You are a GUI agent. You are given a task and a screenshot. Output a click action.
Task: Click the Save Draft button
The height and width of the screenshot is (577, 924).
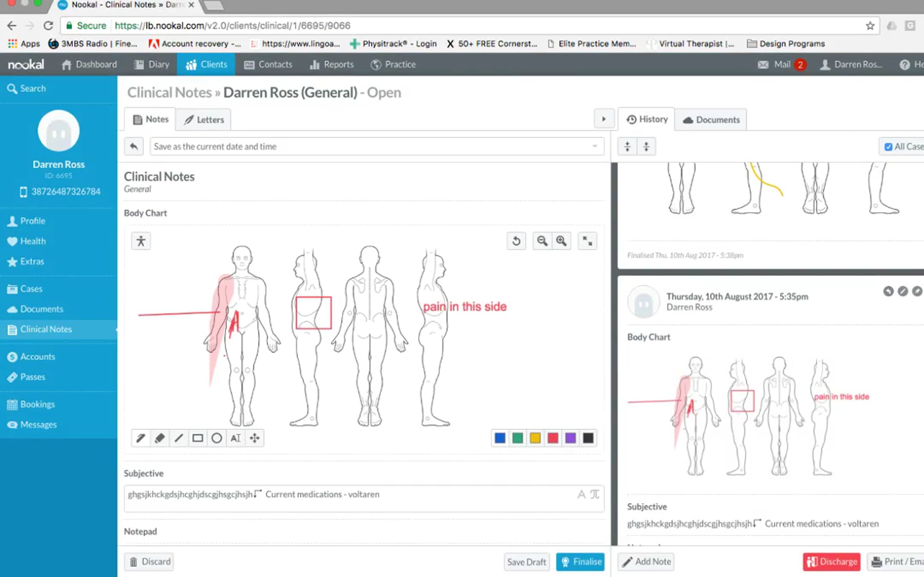526,562
